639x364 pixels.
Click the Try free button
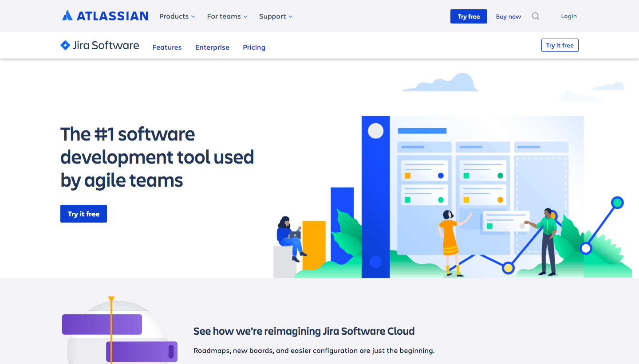[x=469, y=16]
